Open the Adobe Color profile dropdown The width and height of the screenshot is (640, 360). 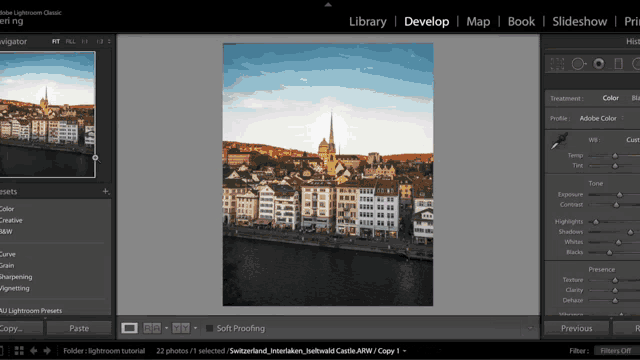tap(602, 118)
